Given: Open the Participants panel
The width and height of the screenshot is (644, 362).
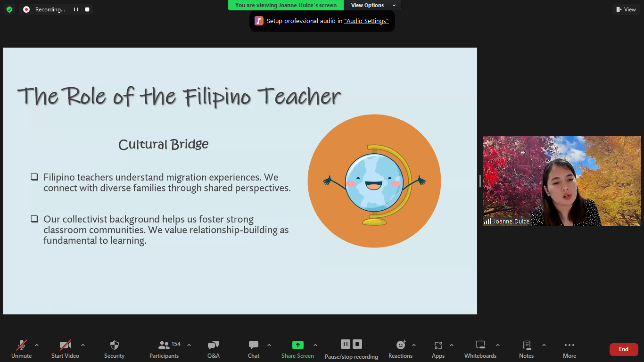Looking at the screenshot, I should tap(164, 346).
